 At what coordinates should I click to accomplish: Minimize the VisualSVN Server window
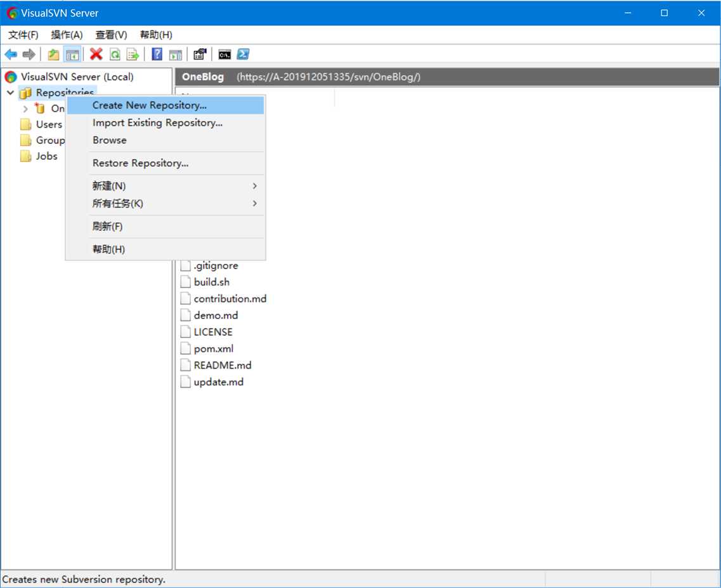(628, 13)
